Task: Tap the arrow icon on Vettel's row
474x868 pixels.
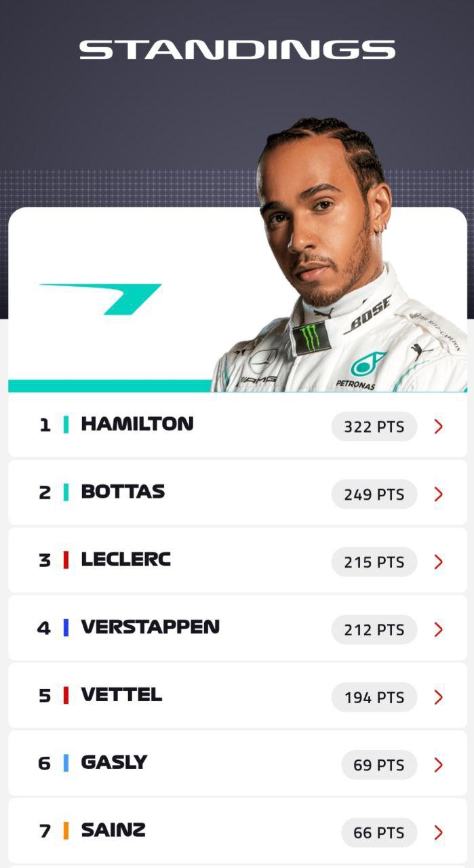Action: point(439,697)
